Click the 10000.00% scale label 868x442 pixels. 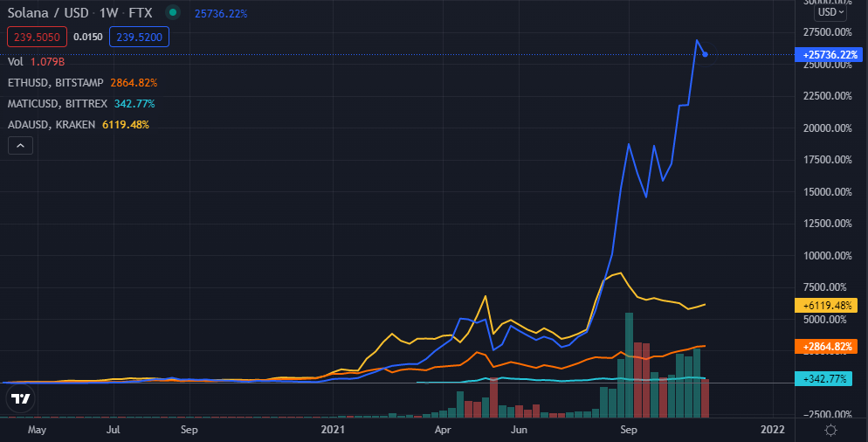tap(828, 255)
